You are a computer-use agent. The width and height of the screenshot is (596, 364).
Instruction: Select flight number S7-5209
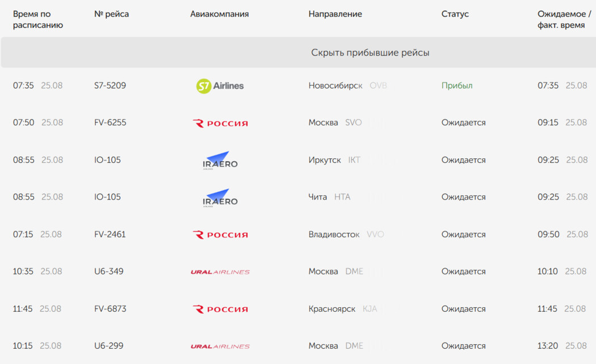110,86
